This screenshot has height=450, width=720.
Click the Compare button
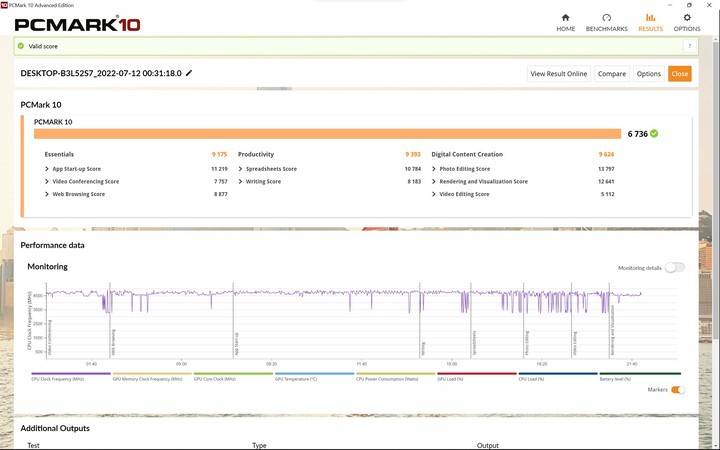click(612, 73)
